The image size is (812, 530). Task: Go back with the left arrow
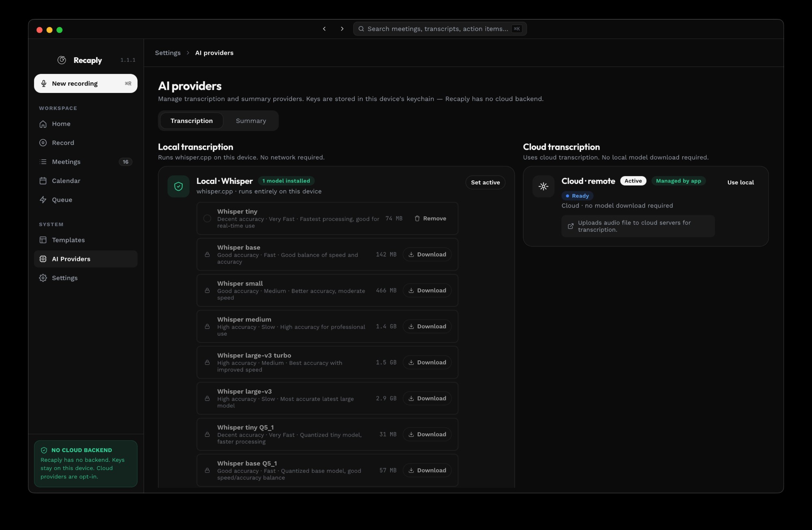click(x=324, y=29)
